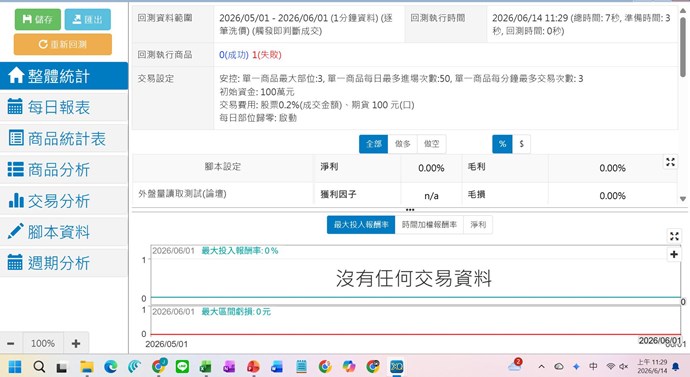This screenshot has width=690, height=377.
Task: Select the 做多 long-only toggle
Action: pos(403,144)
